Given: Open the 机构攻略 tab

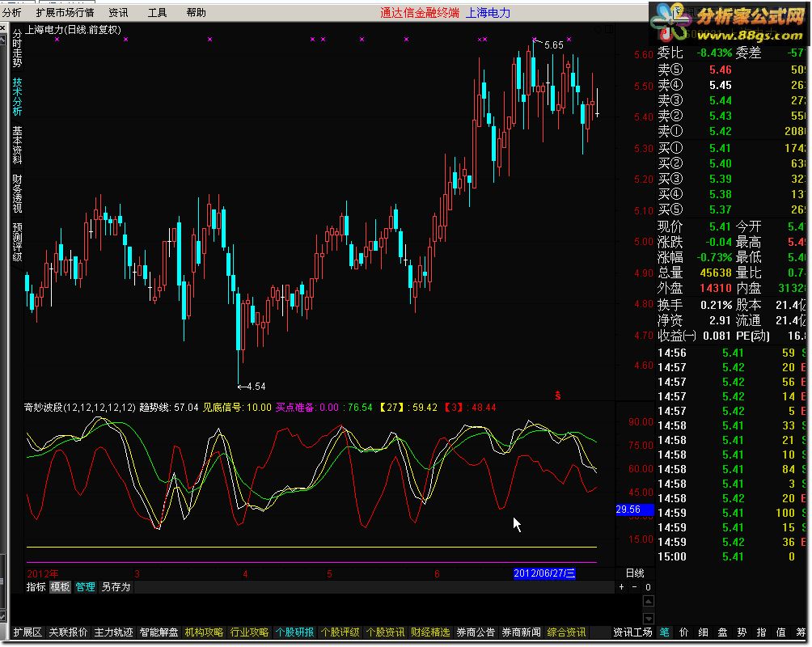Looking at the screenshot, I should point(204,632).
